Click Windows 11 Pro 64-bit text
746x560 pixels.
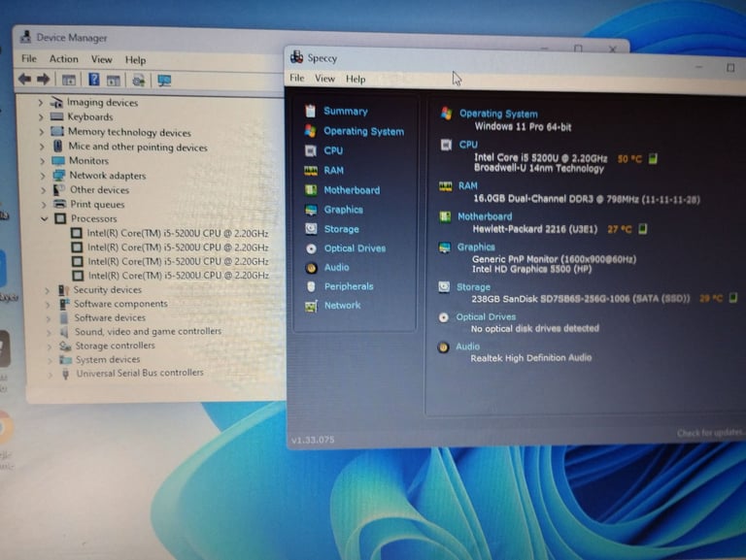click(523, 127)
